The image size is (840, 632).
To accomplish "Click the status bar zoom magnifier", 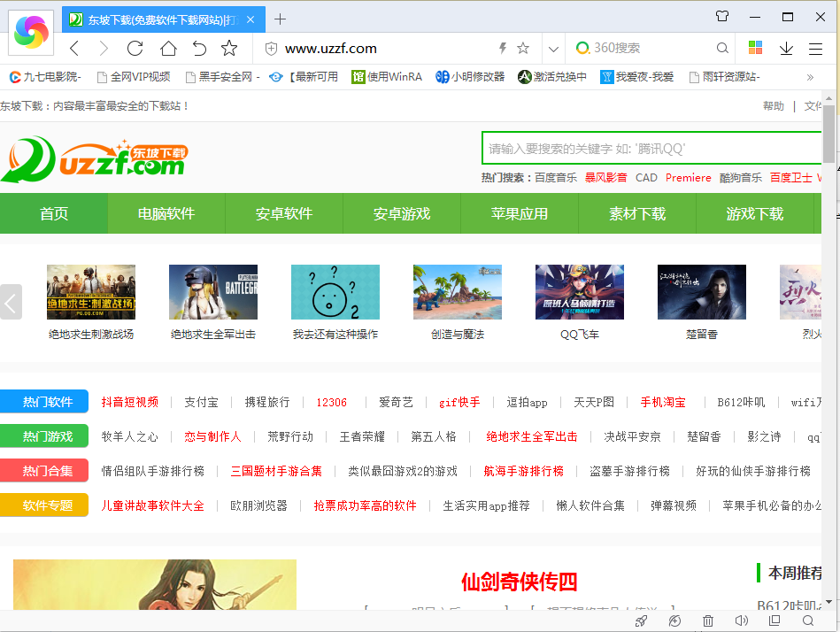I will (x=808, y=620).
